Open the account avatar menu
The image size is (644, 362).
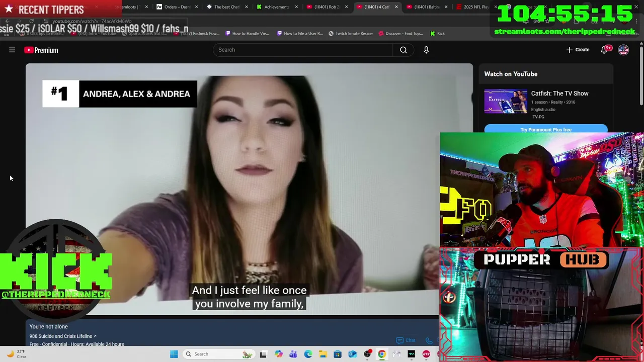point(623,50)
